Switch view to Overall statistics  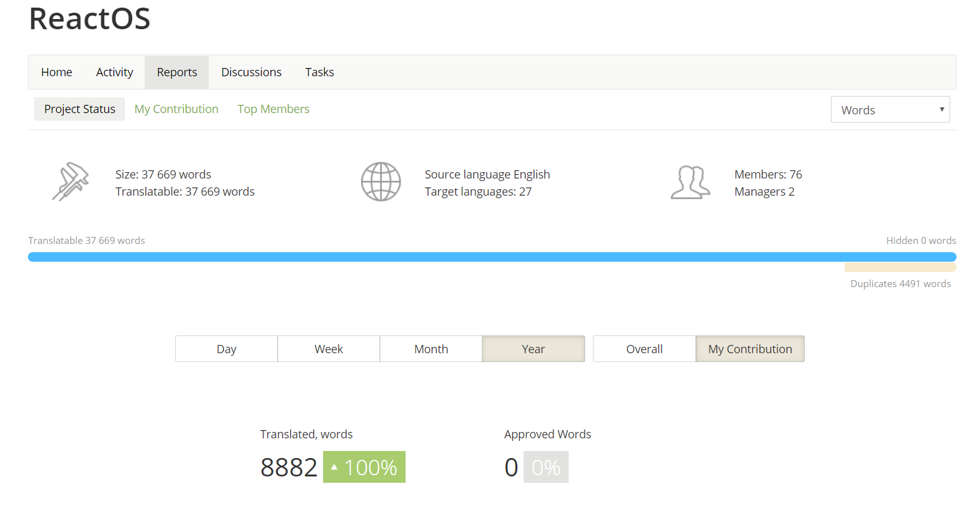(x=644, y=349)
